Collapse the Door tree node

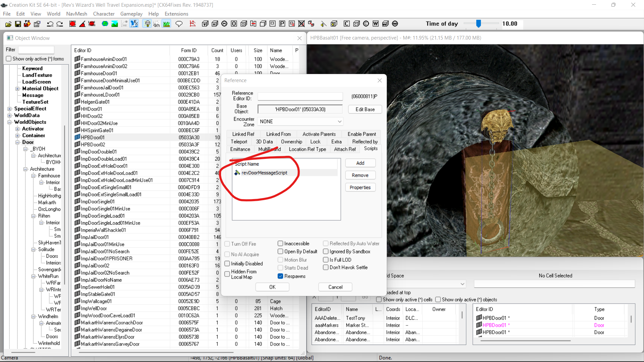[17, 142]
